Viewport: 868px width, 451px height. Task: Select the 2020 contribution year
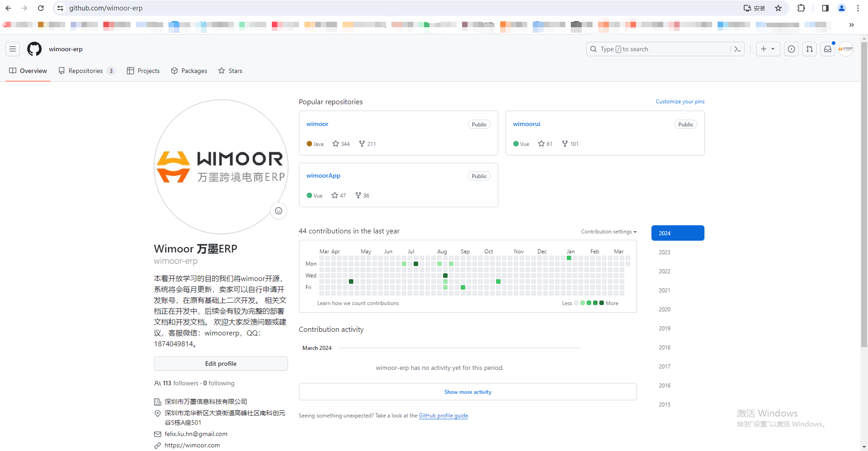tap(678, 309)
